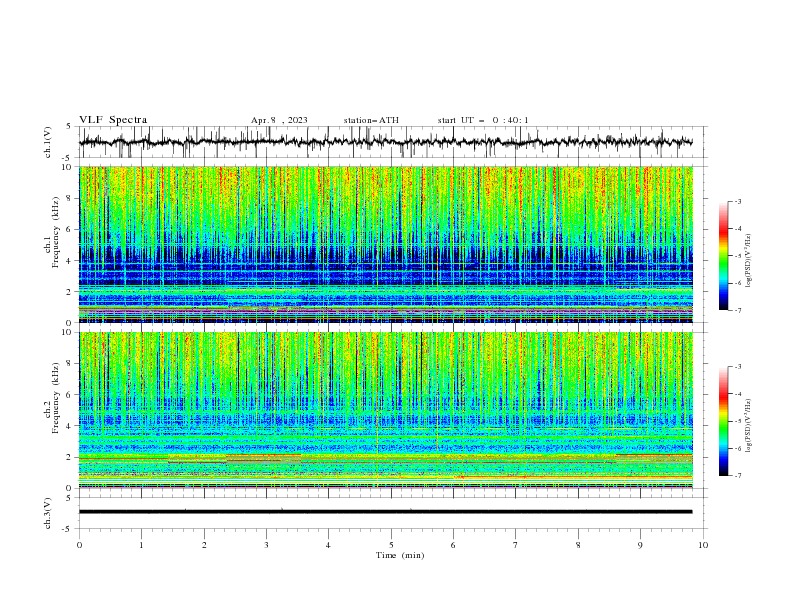Click the time axis tick label '3'
Viewport: 792px width, 612px height.
coord(266,545)
